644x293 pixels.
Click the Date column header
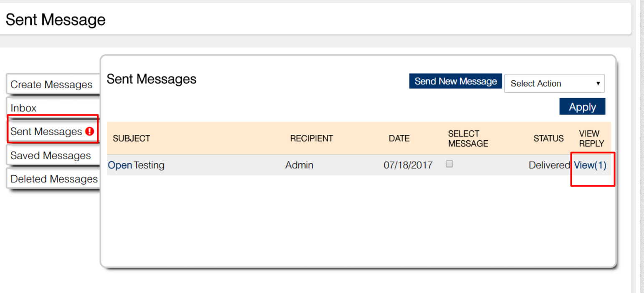click(x=399, y=139)
